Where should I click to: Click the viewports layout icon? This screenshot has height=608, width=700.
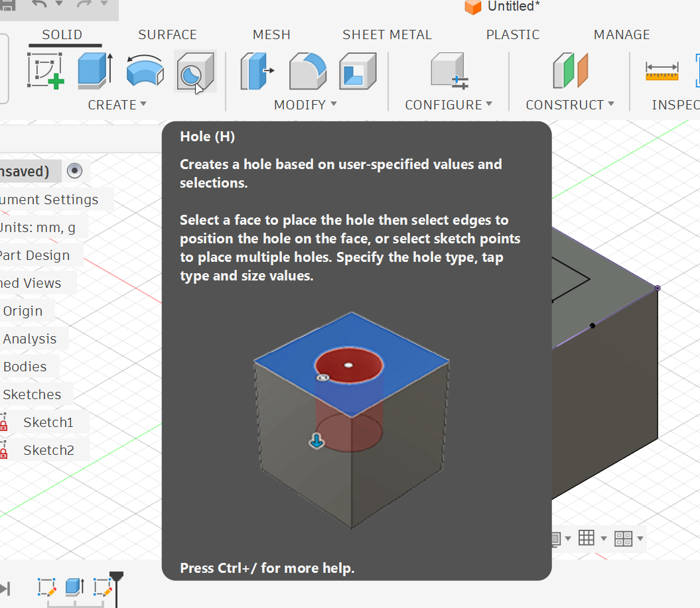pos(623,538)
